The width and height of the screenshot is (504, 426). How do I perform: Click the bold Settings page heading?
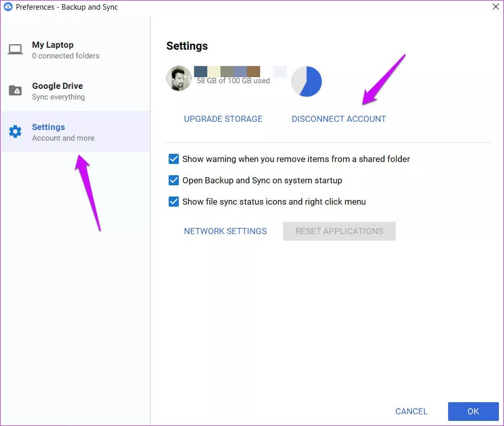point(187,46)
